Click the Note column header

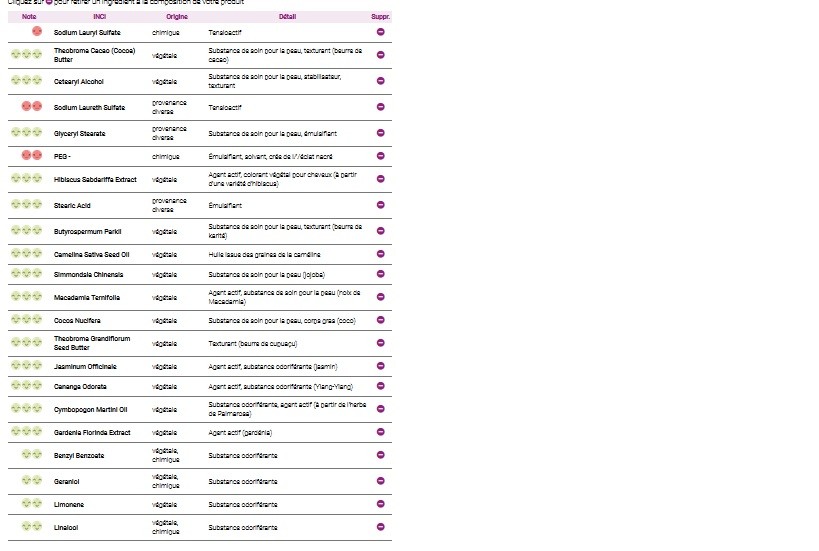(x=28, y=17)
